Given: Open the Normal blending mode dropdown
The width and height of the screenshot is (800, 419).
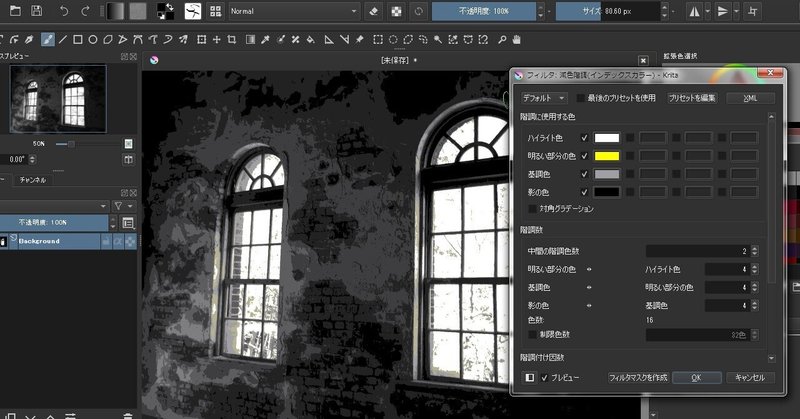Looking at the screenshot, I should coord(293,11).
